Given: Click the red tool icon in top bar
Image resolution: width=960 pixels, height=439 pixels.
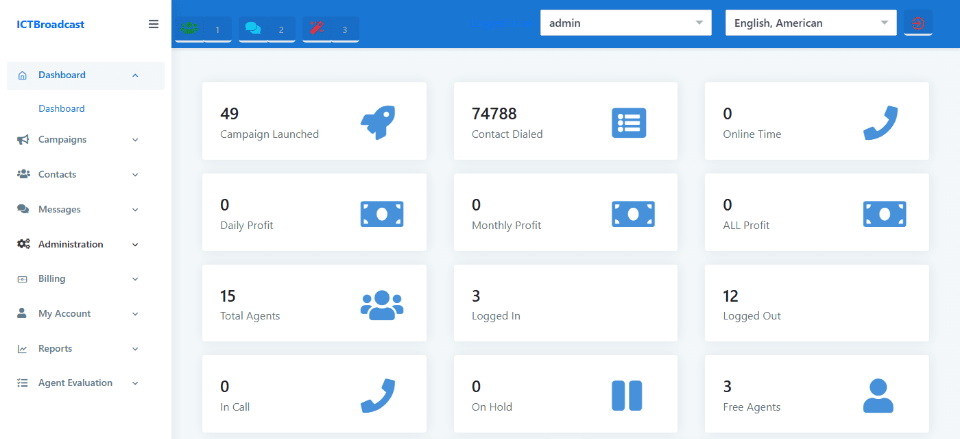Looking at the screenshot, I should click(x=317, y=28).
